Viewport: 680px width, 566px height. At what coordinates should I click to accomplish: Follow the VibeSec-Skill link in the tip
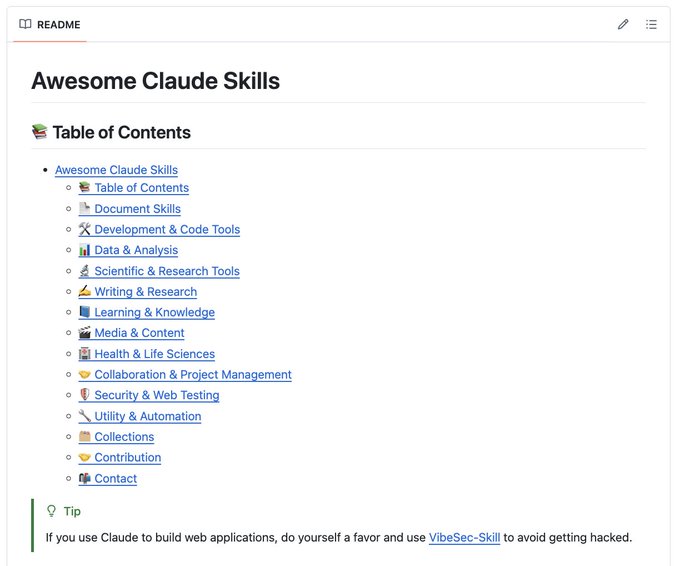tap(464, 538)
